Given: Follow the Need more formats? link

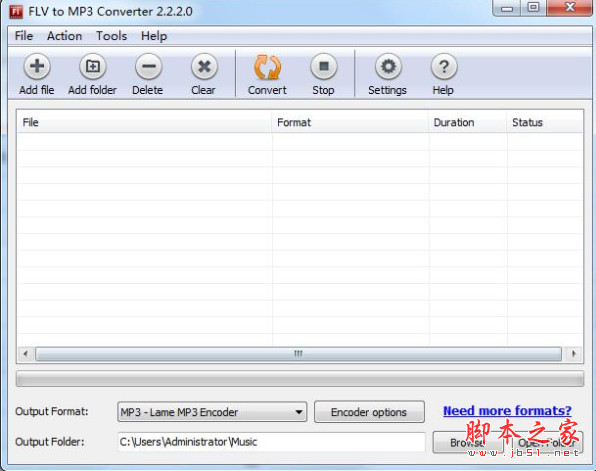Looking at the screenshot, I should [507, 411].
